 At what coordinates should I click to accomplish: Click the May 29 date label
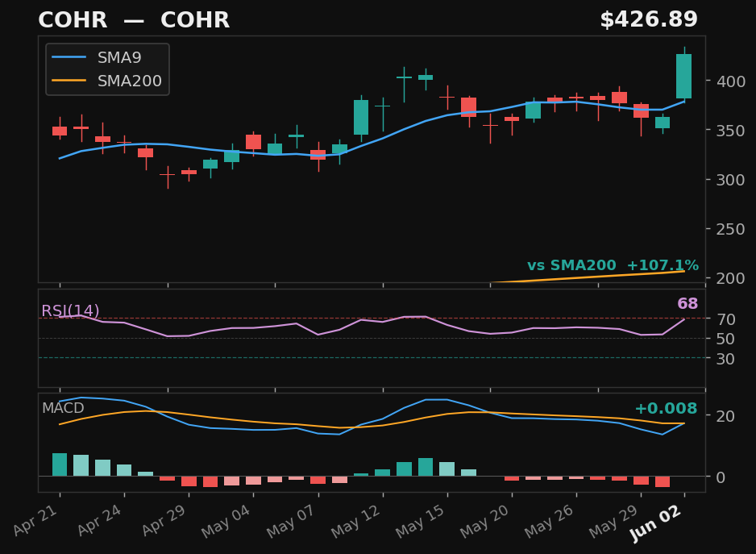614,522
